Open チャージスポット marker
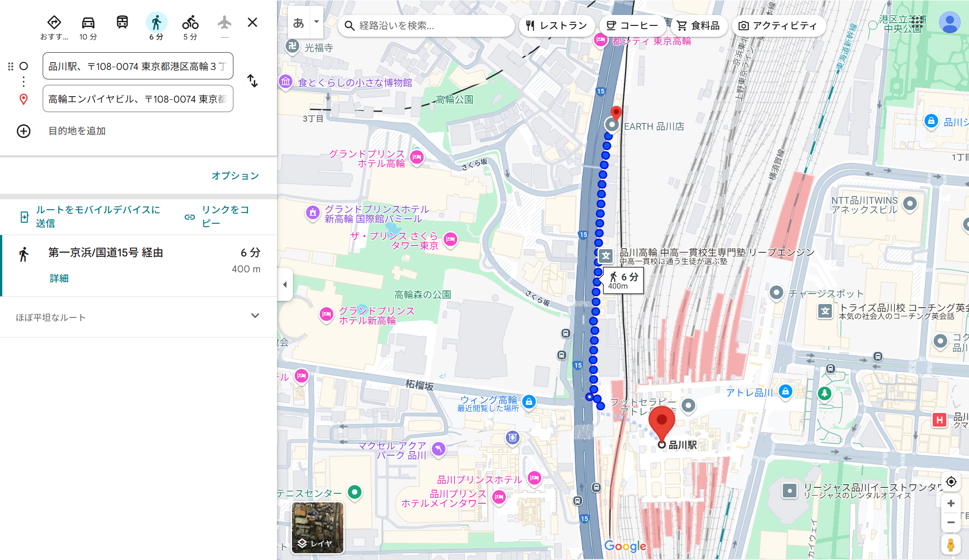Image resolution: width=969 pixels, height=560 pixels. 776,293
